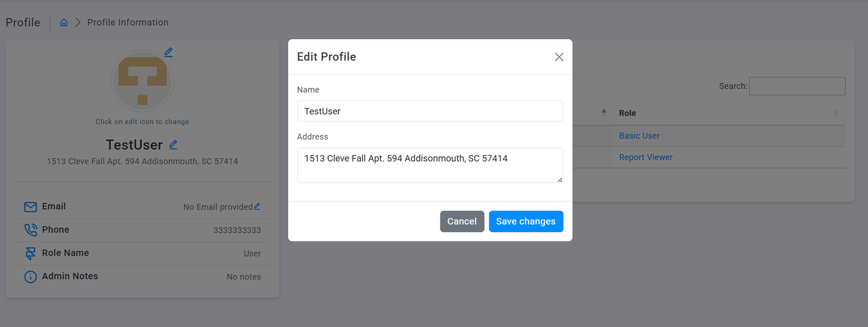The image size is (868, 327).
Task: Open the Basic User role link
Action: [639, 136]
